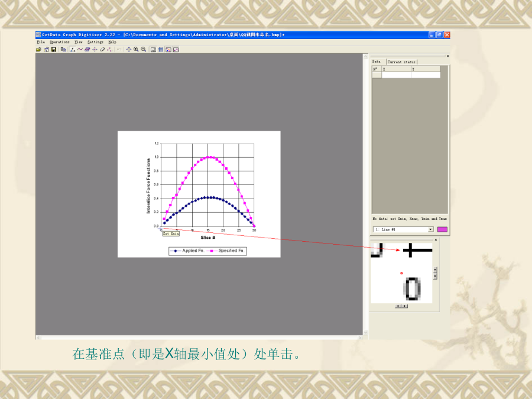Toggle the grid display icon

pyautogui.click(x=161, y=50)
